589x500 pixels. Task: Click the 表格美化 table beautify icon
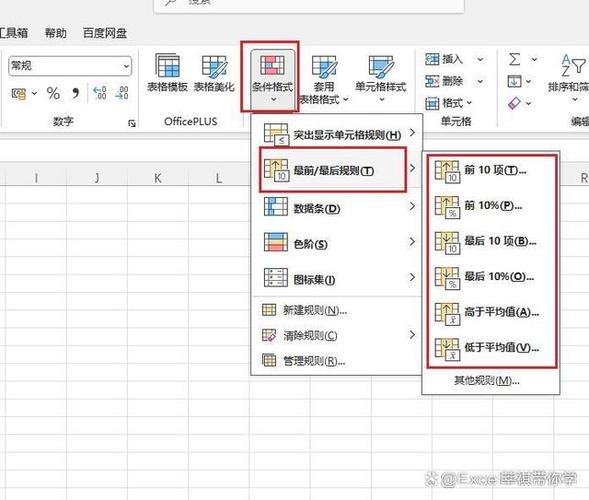point(214,66)
